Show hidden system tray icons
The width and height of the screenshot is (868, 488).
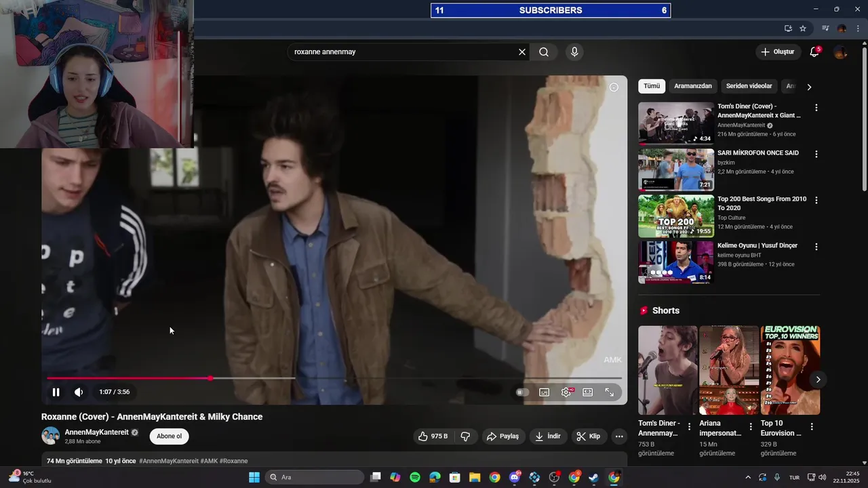pyautogui.click(x=748, y=477)
